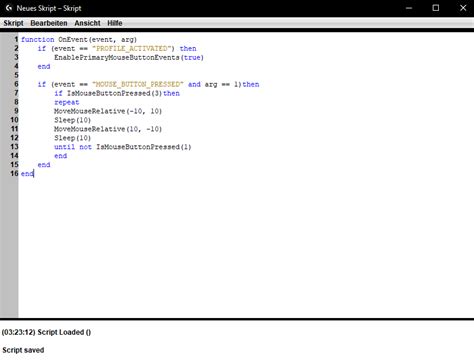Click the 'repeat' keyword on line 8
The image size is (474, 361).
(x=67, y=102)
